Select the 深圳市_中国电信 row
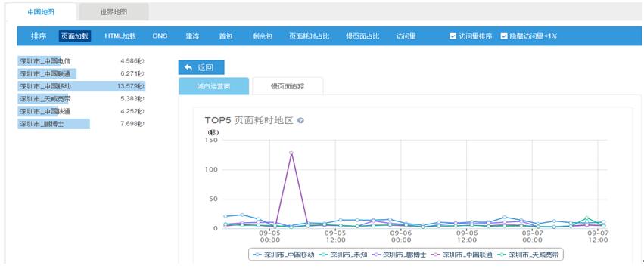The image size is (644, 272). (81, 61)
